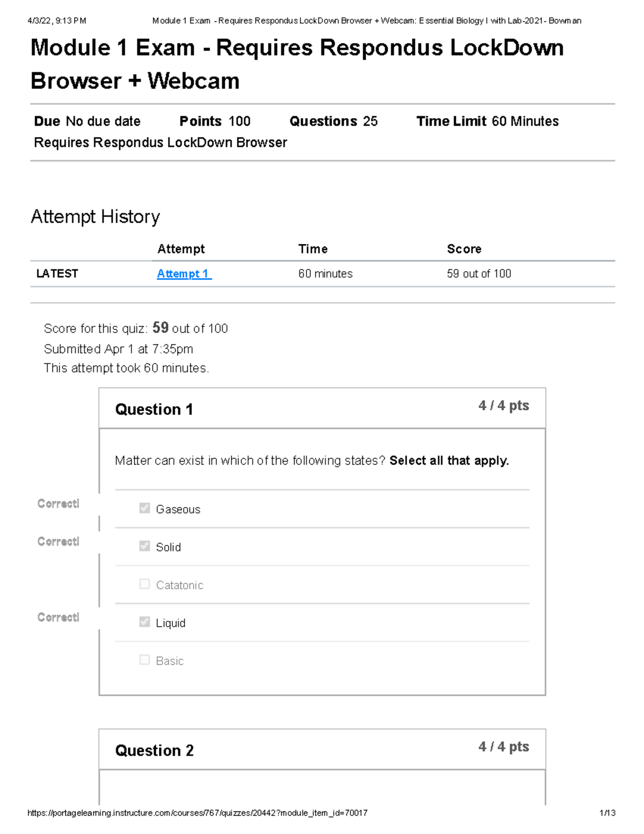Click the Question 1 heading

[154, 409]
